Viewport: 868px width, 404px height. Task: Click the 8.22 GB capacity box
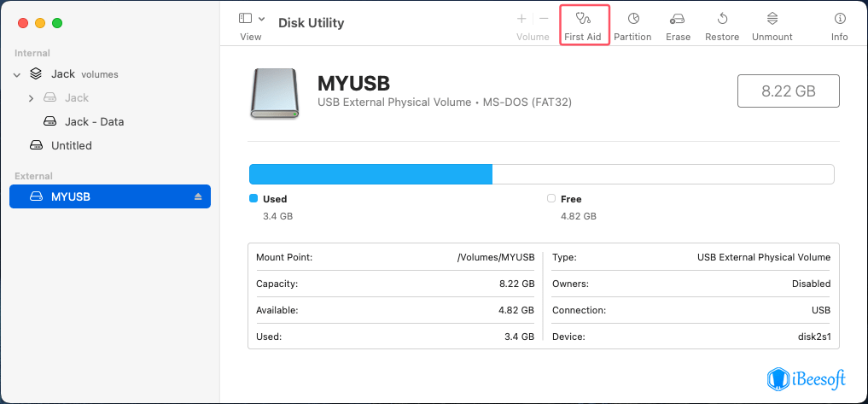pos(789,91)
